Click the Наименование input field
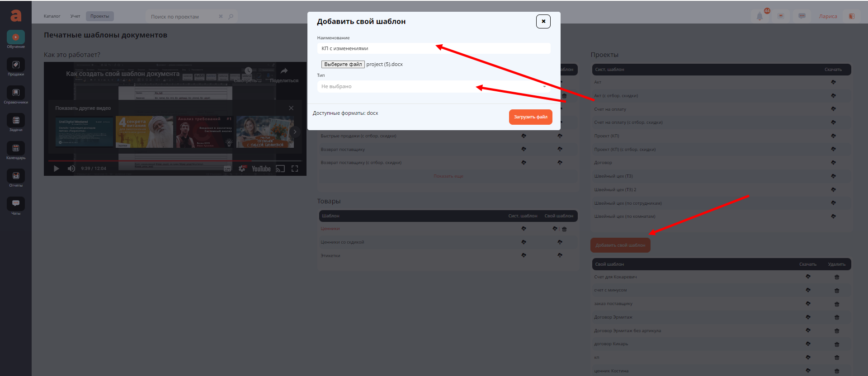Image resolution: width=868 pixels, height=376 pixels. (x=434, y=48)
